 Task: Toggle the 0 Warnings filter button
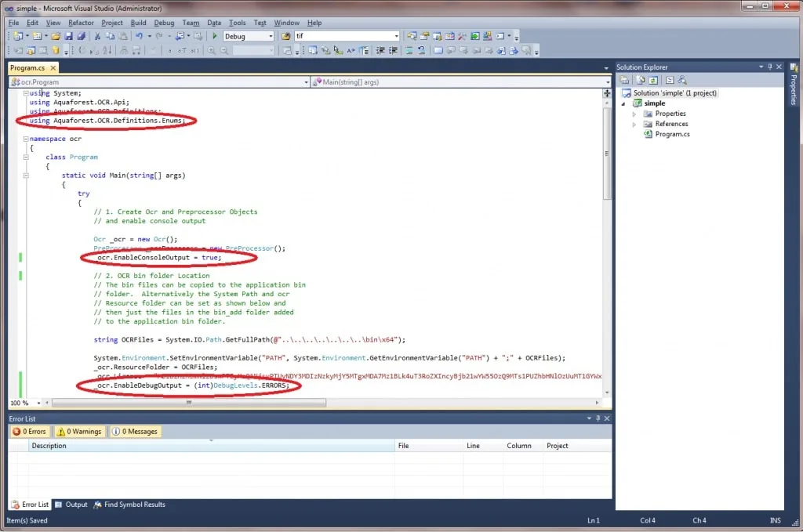coord(79,431)
